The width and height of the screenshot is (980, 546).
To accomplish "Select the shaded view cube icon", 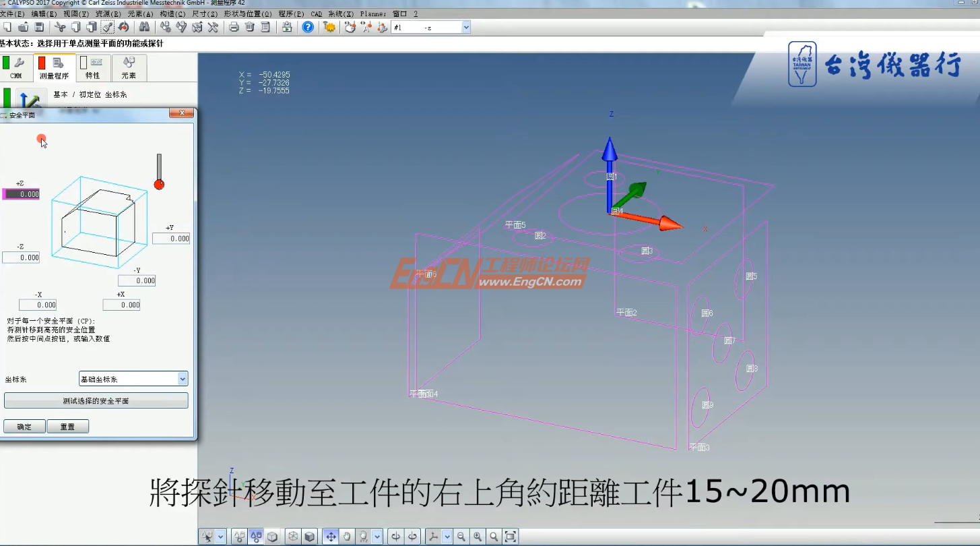I will [308, 536].
